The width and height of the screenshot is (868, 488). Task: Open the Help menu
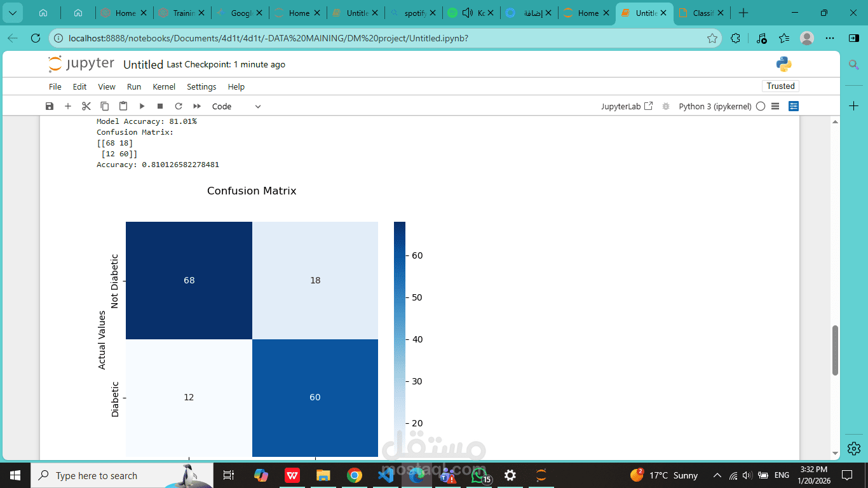point(236,86)
